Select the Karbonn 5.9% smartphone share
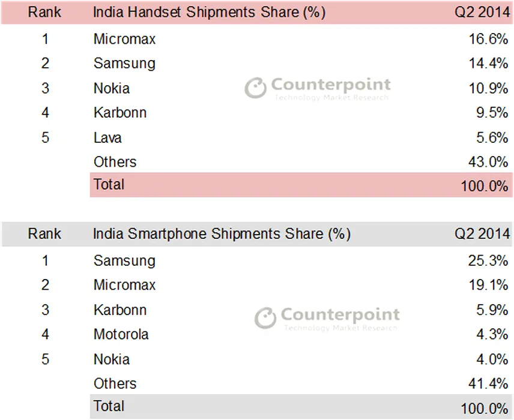 click(x=492, y=310)
